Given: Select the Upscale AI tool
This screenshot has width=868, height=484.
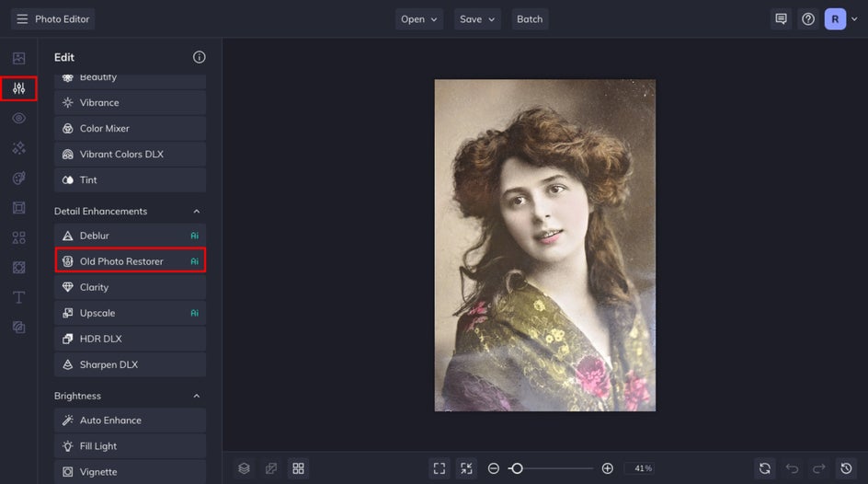Looking at the screenshot, I should pyautogui.click(x=130, y=313).
